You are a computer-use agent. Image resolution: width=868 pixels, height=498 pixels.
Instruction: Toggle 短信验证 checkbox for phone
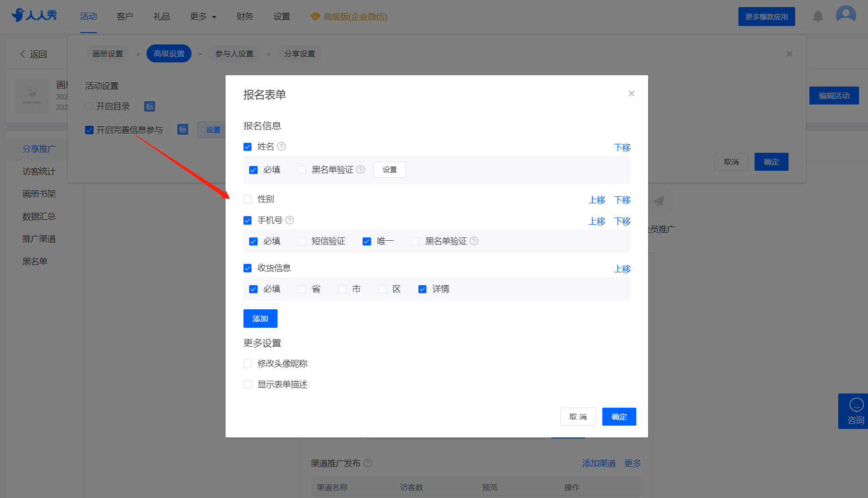(x=302, y=241)
